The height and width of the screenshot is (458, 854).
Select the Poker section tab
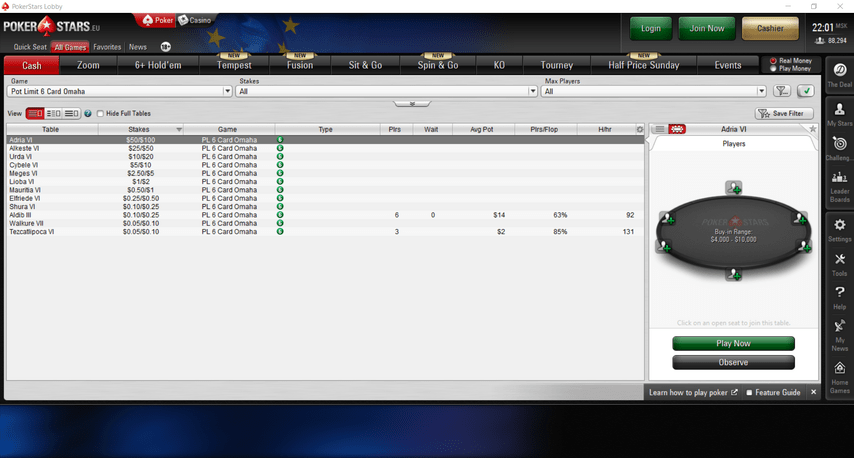157,20
